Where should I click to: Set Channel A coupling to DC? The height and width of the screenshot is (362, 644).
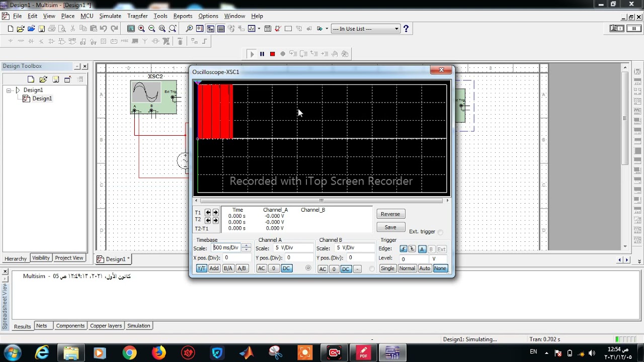(286, 268)
